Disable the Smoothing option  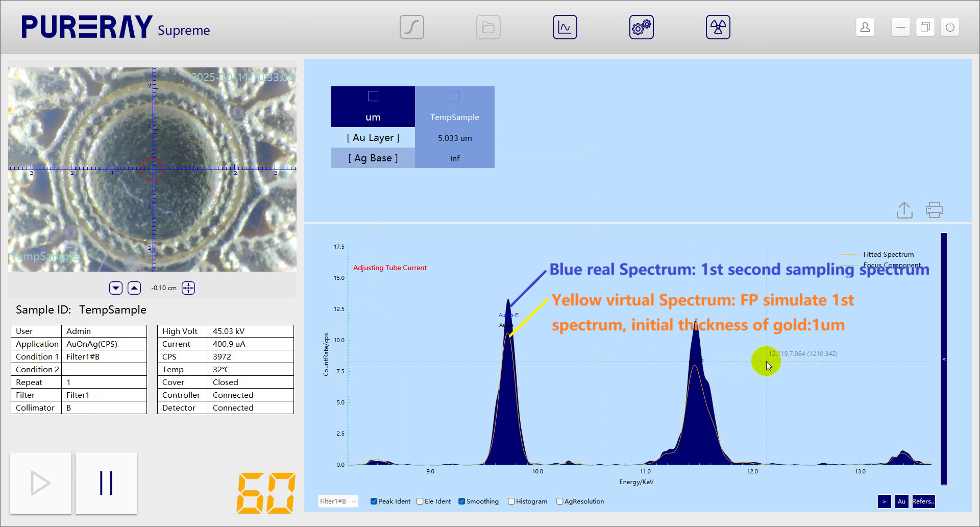pyautogui.click(x=462, y=501)
